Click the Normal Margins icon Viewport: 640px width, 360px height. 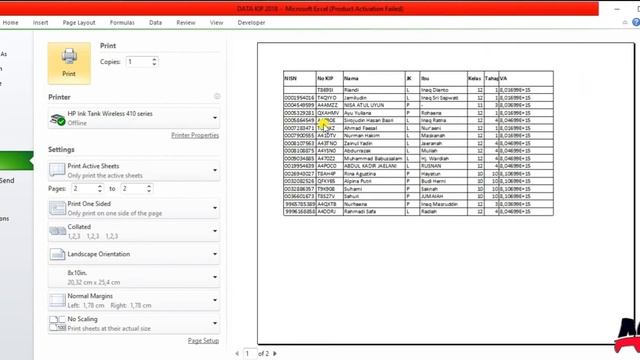(x=57, y=300)
